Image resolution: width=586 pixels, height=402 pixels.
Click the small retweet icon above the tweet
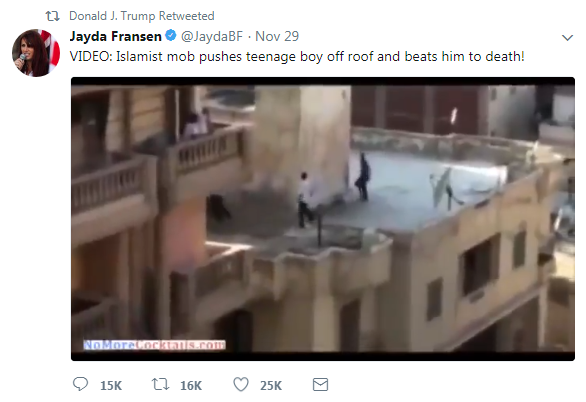click(52, 16)
